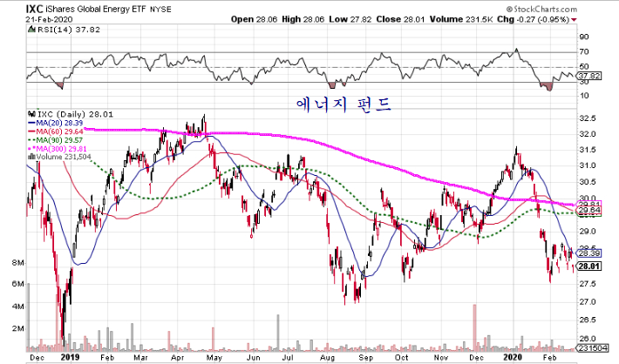Click the iShares Global Energy ETF name
The height and width of the screenshot is (364, 619).
[x=96, y=10]
